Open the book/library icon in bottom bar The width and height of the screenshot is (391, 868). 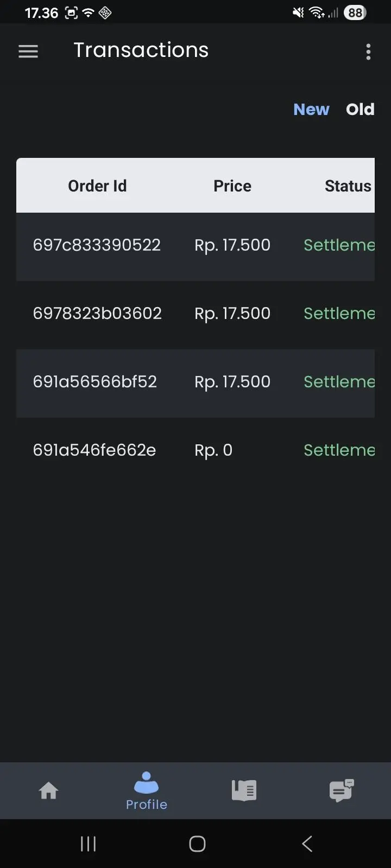[244, 790]
